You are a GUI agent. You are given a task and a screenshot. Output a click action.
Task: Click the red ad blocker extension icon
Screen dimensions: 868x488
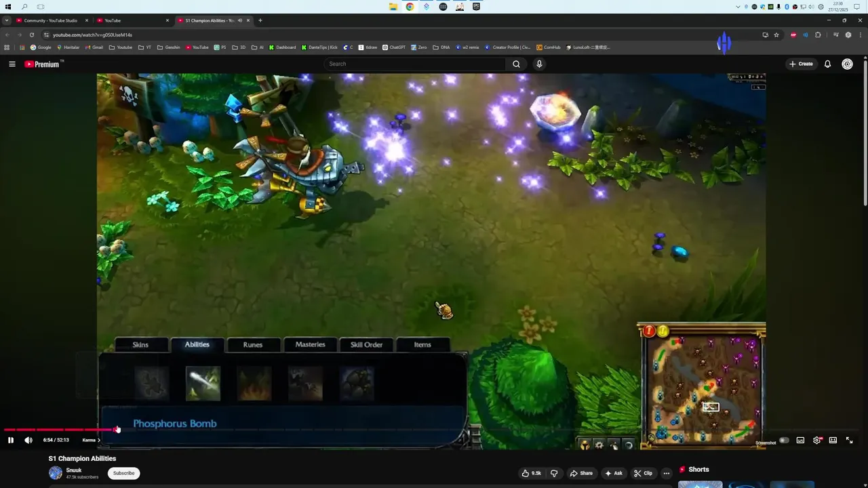(x=793, y=35)
